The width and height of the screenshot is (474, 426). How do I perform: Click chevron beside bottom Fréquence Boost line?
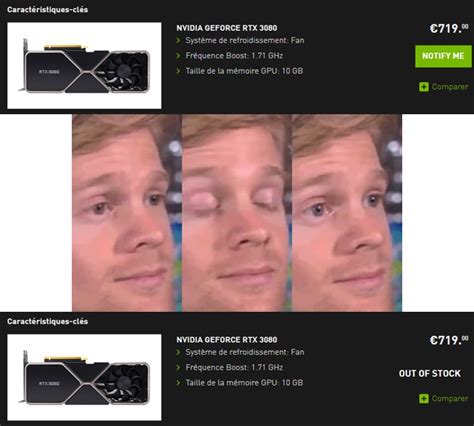tap(178, 368)
